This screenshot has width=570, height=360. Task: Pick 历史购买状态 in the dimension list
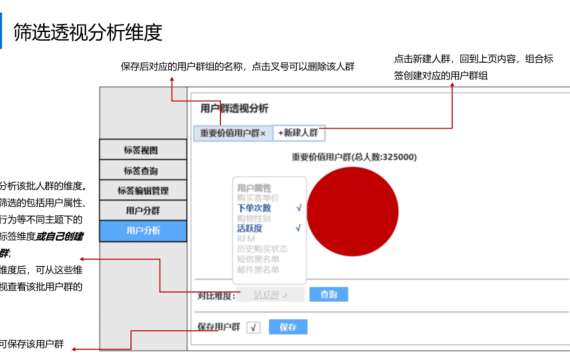coord(262,249)
